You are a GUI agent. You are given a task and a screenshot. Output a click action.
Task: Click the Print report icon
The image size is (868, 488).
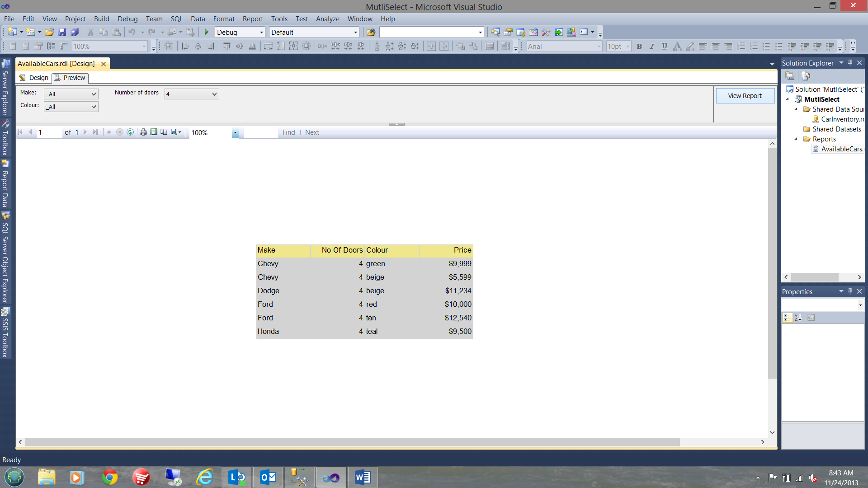click(x=143, y=132)
